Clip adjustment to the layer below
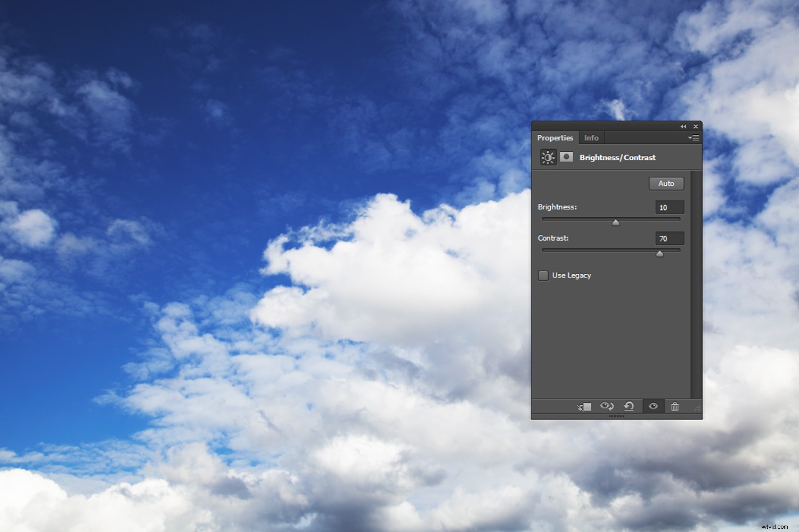 pyautogui.click(x=584, y=406)
